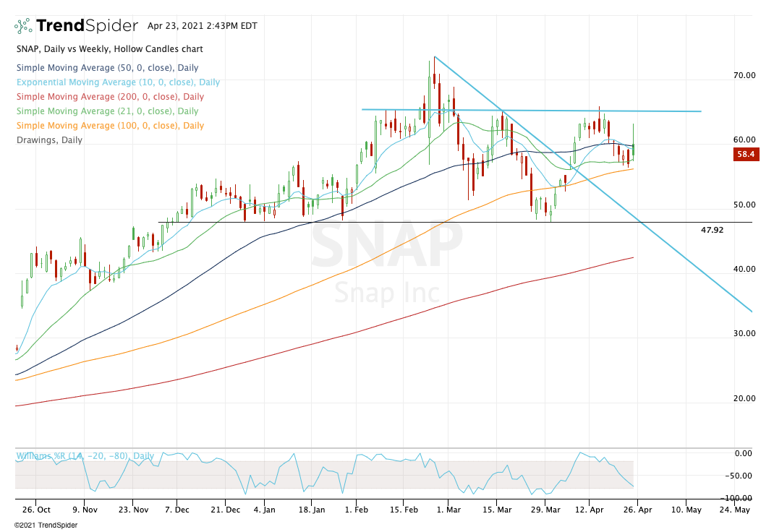Click the 60.00 price axis label
This screenshot has height=532, width=774.
click(744, 140)
